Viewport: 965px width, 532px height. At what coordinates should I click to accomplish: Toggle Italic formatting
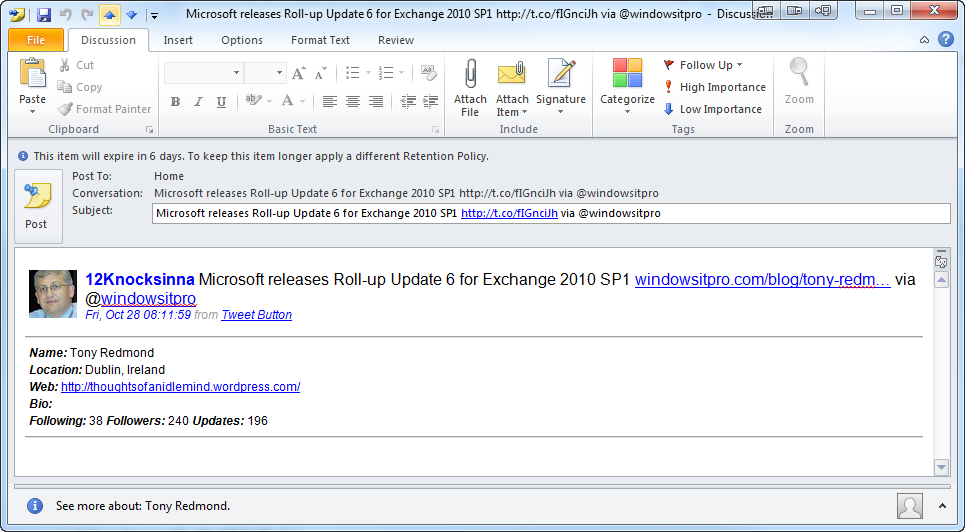click(198, 102)
